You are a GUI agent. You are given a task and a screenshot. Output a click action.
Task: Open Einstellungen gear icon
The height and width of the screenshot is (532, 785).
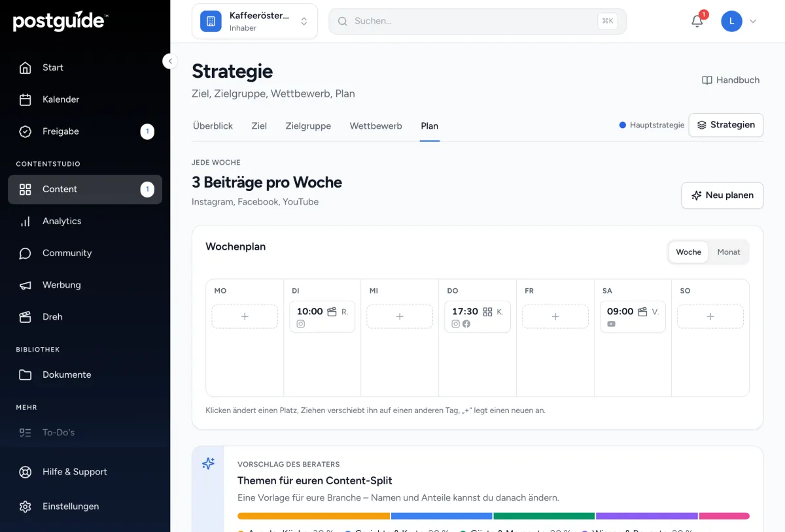pos(26,507)
